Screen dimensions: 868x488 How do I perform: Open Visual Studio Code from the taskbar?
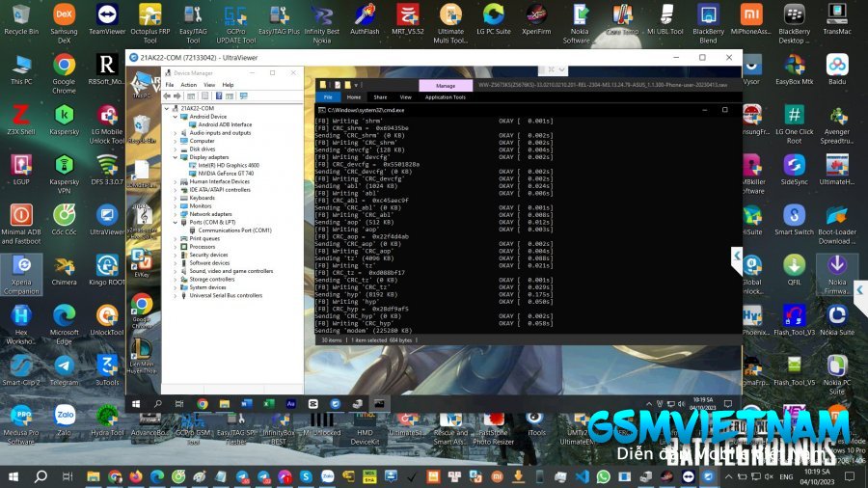coord(582,476)
